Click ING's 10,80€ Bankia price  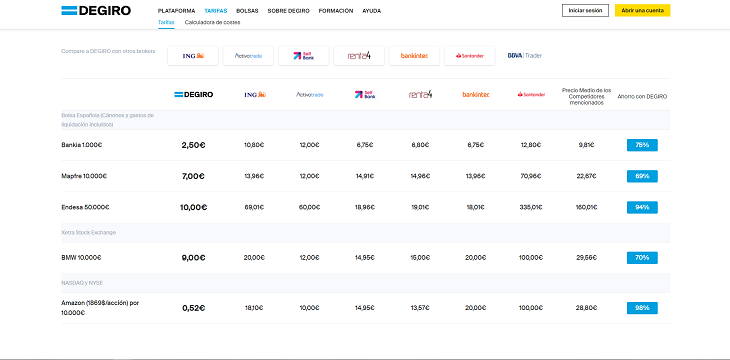click(x=254, y=145)
